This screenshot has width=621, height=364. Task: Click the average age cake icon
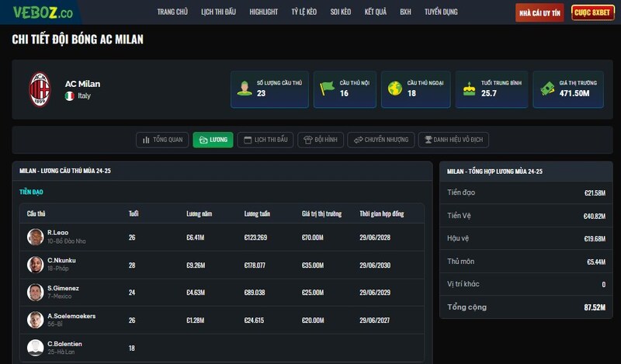tap(469, 88)
